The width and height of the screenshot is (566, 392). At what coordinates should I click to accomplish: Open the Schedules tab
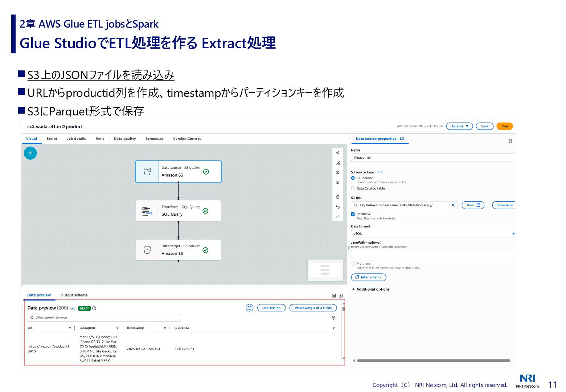click(154, 139)
